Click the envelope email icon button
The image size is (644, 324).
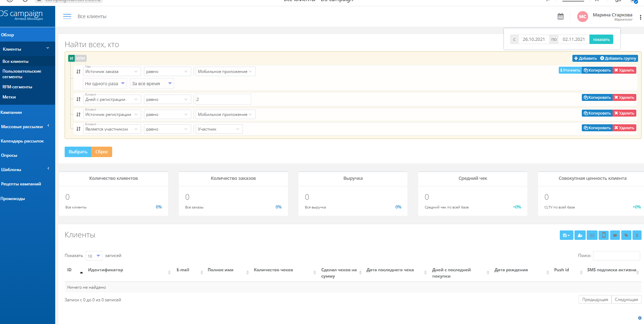pos(592,235)
